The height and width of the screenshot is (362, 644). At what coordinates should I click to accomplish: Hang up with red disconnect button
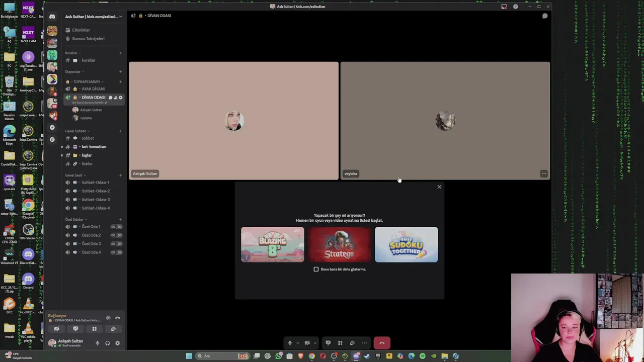point(382,343)
